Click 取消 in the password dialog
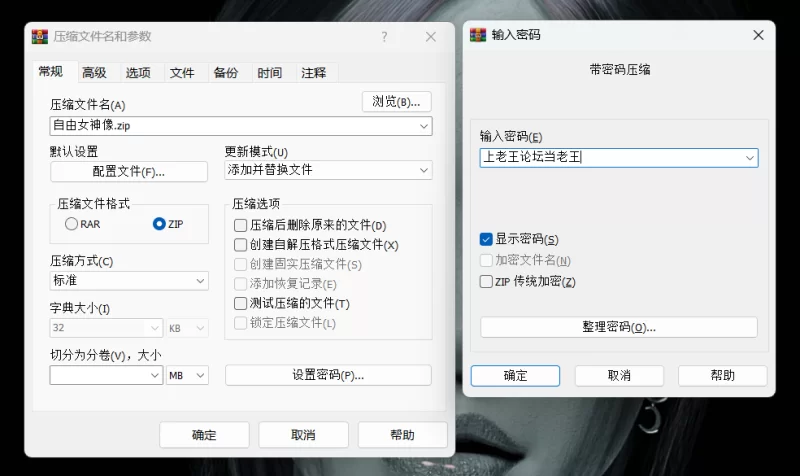800x476 pixels. pos(619,375)
